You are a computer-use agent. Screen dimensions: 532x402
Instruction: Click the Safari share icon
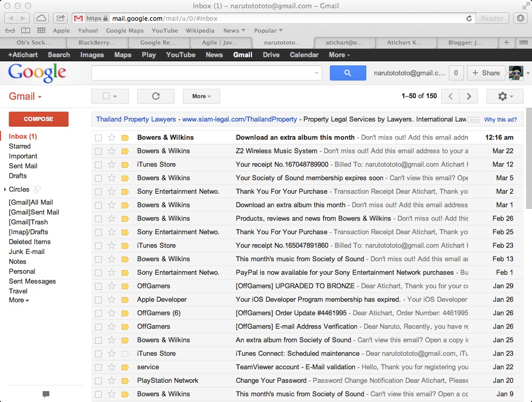60,17
